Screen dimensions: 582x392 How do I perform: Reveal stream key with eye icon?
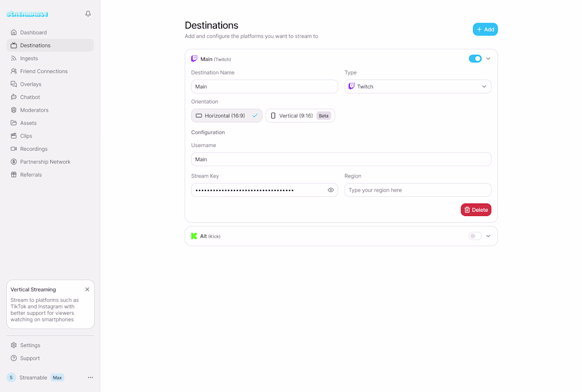pyautogui.click(x=331, y=190)
